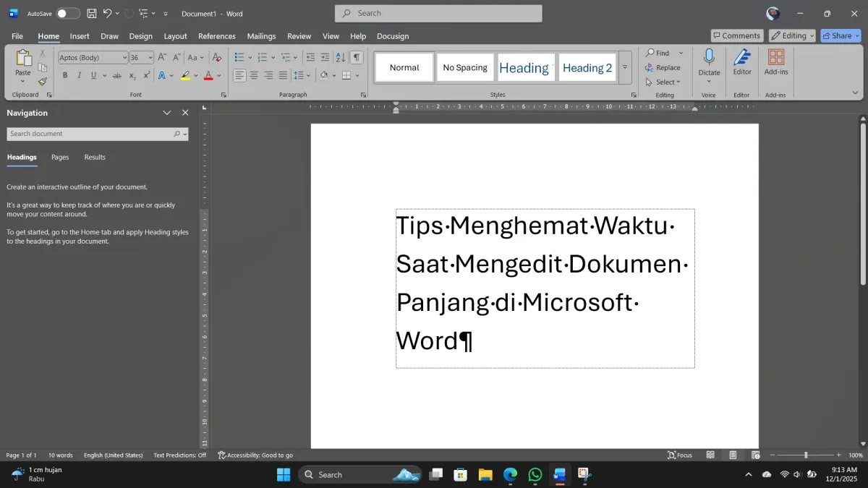The image size is (868, 488).
Task: Open the font name dropdown Aptos (Body)
Action: [x=124, y=58]
